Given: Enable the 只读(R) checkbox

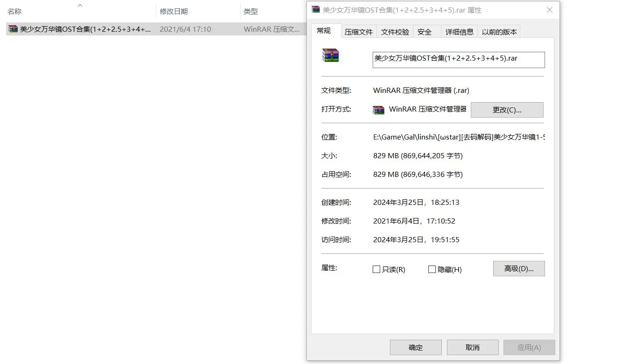Looking at the screenshot, I should pyautogui.click(x=376, y=269).
